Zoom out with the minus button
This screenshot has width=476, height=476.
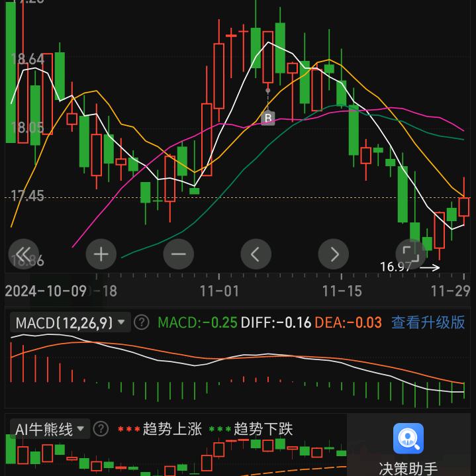(179, 254)
